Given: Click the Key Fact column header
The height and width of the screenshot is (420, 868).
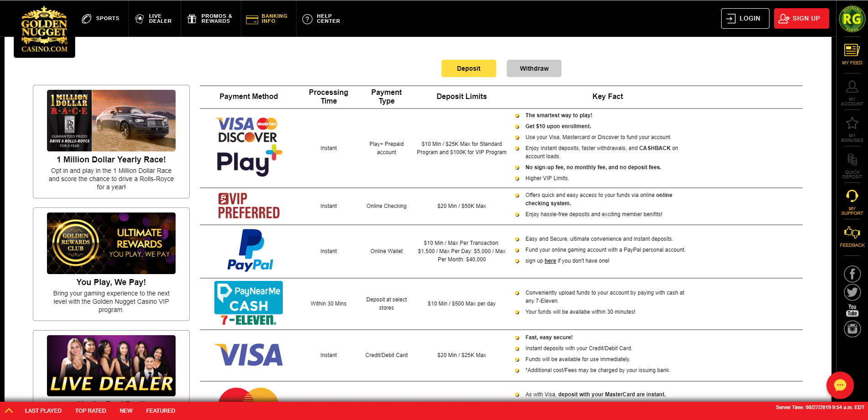Looking at the screenshot, I should coord(608,97).
